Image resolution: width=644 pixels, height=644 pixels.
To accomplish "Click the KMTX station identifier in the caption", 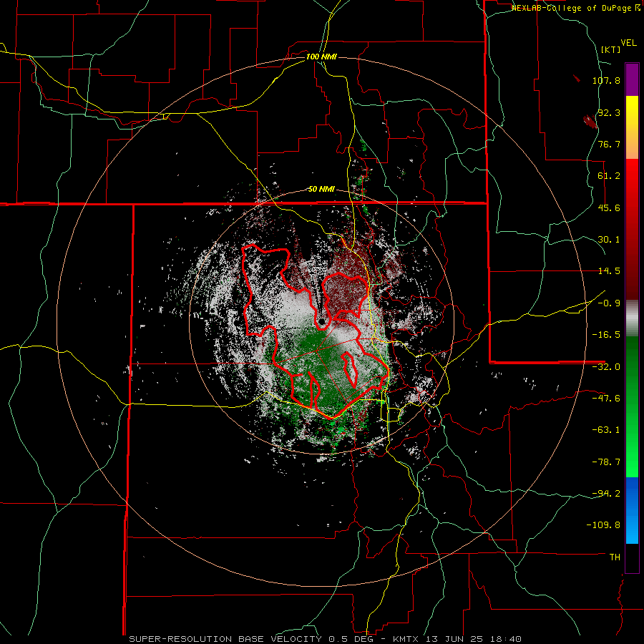I will coord(406,639).
